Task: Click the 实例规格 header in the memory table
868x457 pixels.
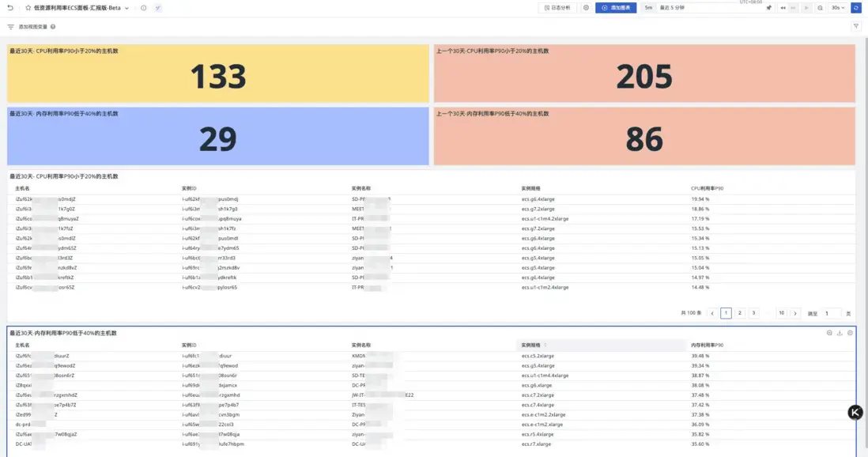Action: click(x=530, y=345)
